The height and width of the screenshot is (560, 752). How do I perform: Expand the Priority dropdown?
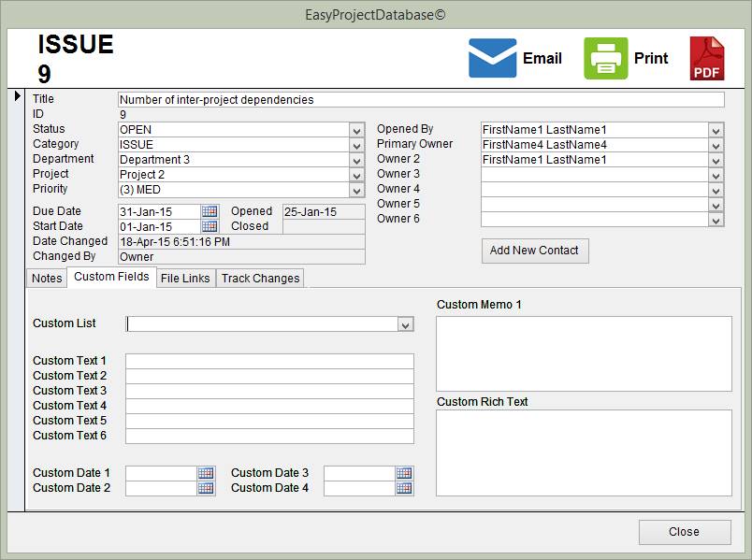click(356, 190)
